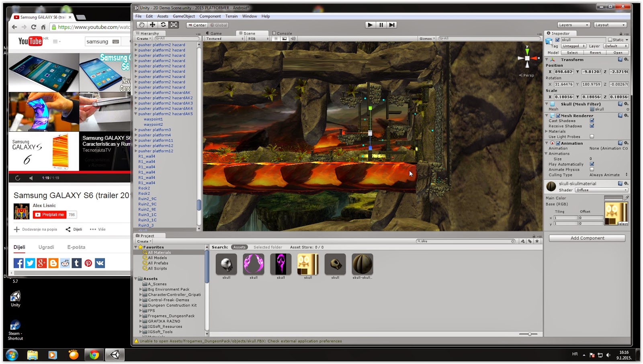
Task: Open the Windows Start menu
Action: [x=12, y=355]
